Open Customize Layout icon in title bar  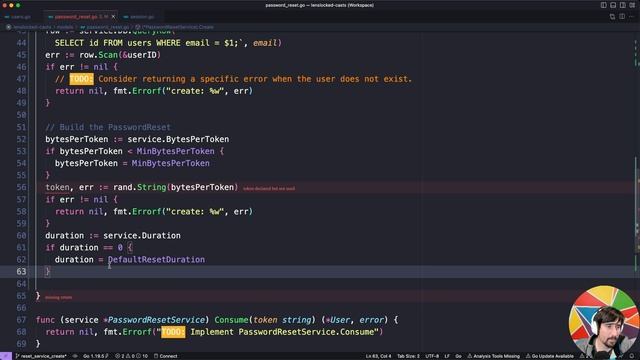click(632, 5)
